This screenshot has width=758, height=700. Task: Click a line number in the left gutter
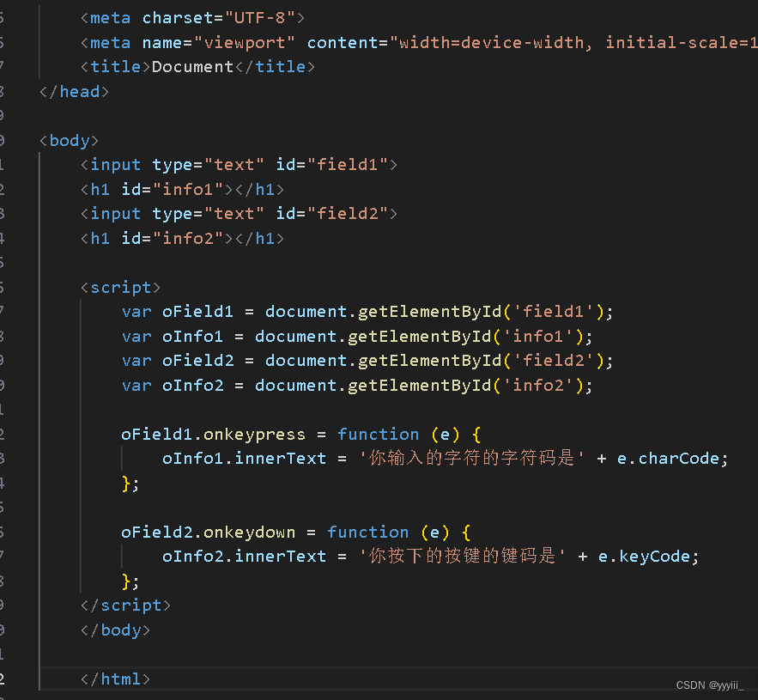[x=5, y=311]
